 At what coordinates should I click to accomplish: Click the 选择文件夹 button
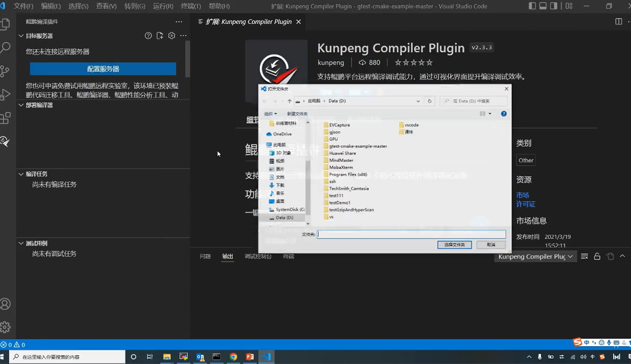(x=455, y=245)
